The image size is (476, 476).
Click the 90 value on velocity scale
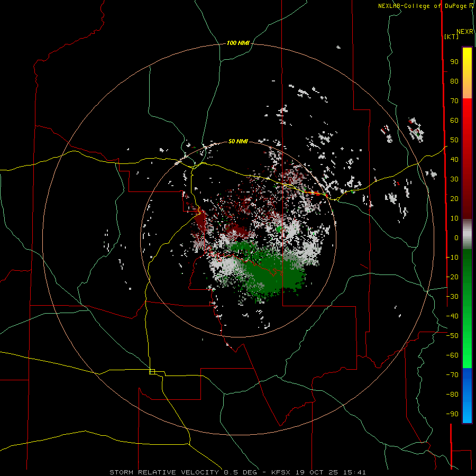coord(454,62)
